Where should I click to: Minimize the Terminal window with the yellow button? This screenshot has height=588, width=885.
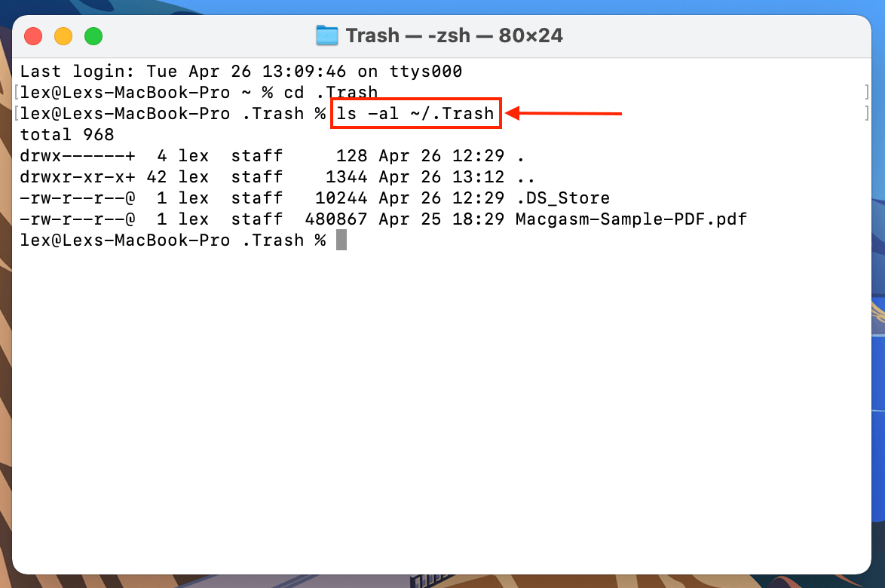tap(63, 36)
